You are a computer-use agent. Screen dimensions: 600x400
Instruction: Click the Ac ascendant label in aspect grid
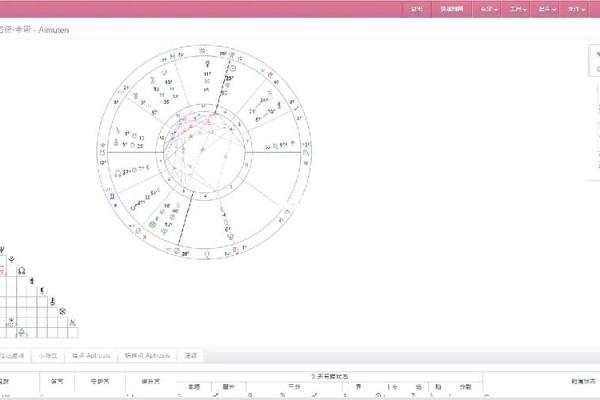[x=72, y=322]
